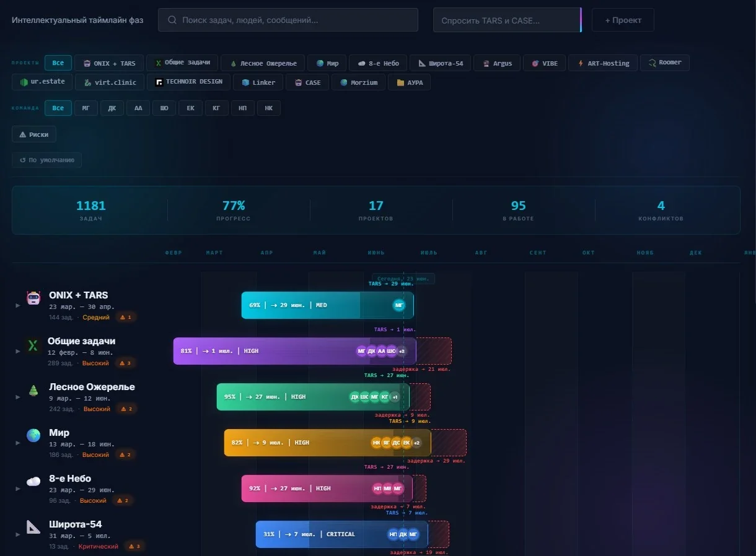Screen dimensions: 756x556
Task: Click the 95 В работе stat
Action: (519, 211)
